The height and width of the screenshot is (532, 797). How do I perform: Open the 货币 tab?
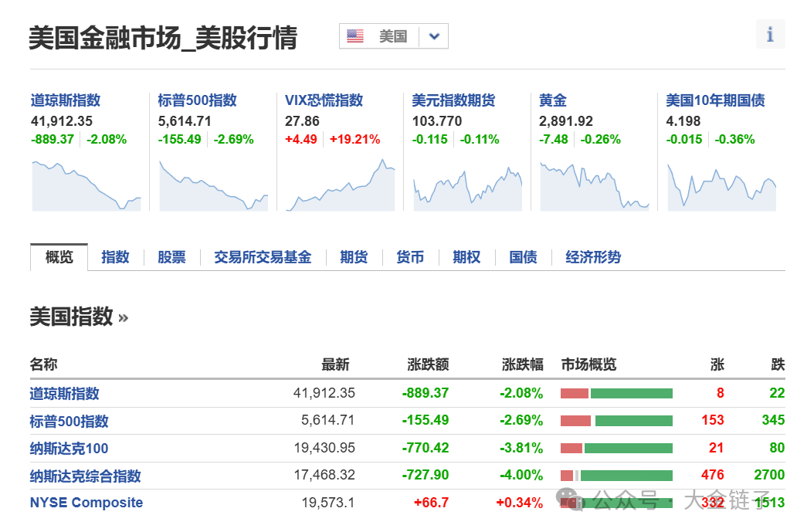click(410, 257)
